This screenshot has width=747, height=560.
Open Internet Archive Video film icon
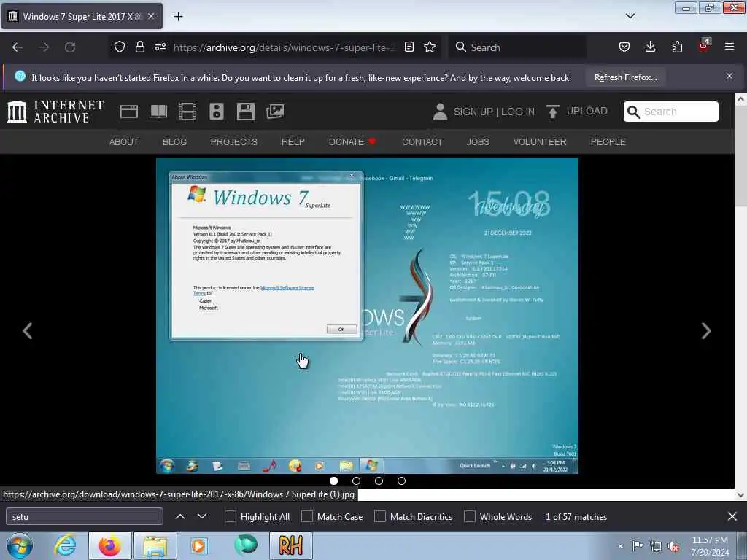[187, 112]
